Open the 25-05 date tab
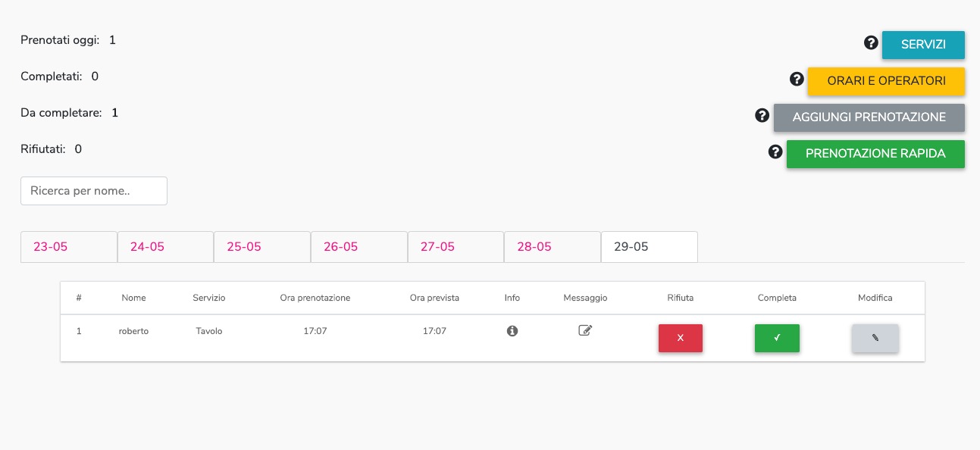The image size is (980, 450). [x=262, y=247]
